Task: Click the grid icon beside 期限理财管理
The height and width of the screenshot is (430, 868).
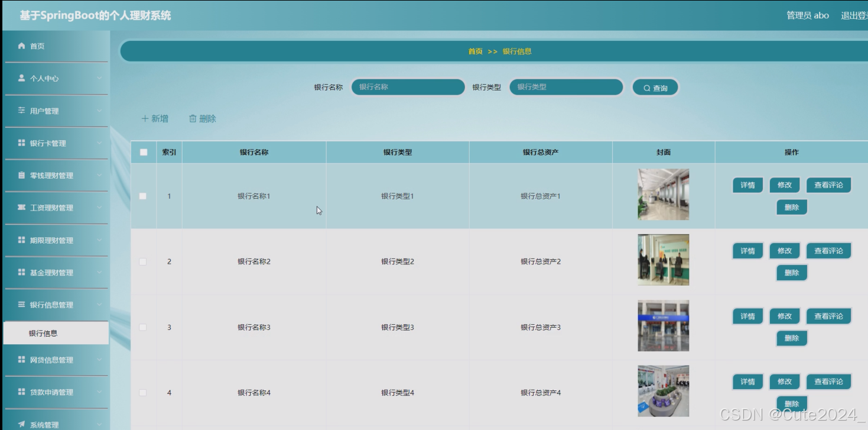Action: tap(22, 240)
